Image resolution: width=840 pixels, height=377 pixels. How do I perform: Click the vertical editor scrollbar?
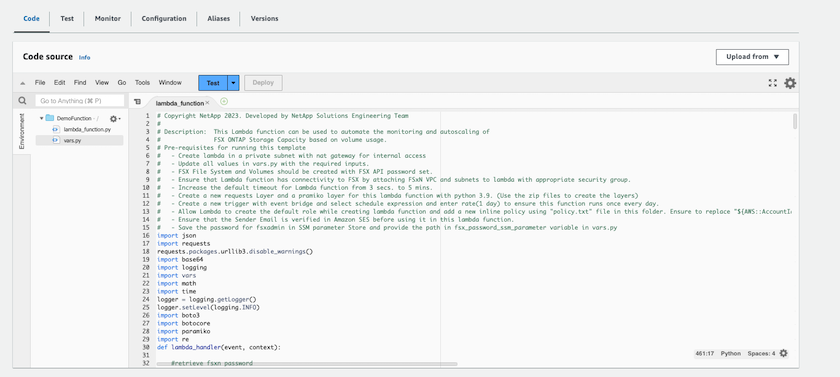coord(795,121)
